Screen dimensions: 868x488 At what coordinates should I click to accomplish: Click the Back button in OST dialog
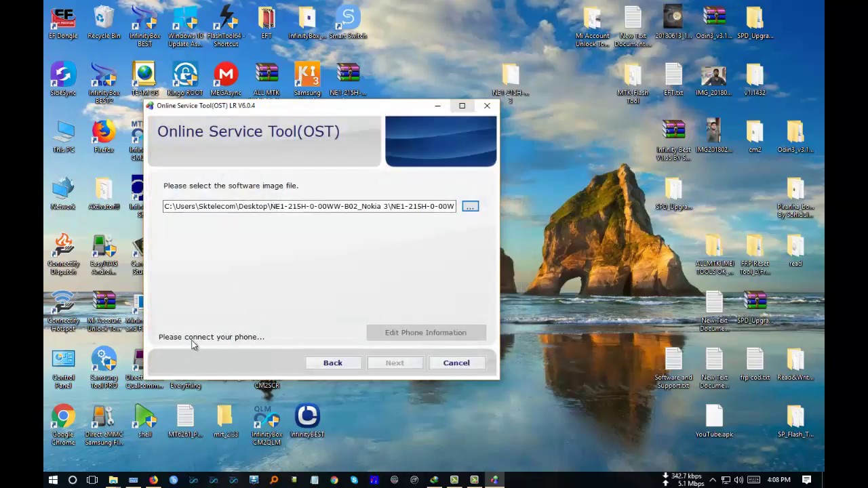(333, 363)
